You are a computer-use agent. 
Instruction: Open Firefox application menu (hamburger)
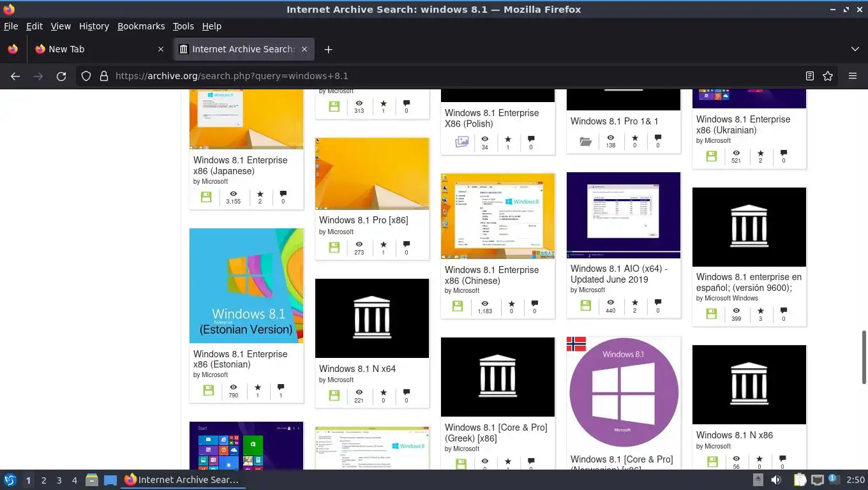pos(853,76)
